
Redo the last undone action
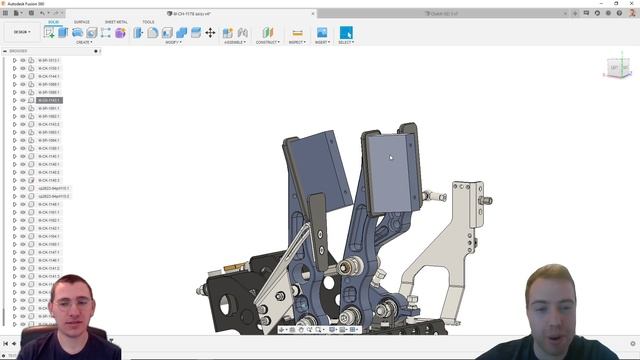pyautogui.click(x=56, y=13)
